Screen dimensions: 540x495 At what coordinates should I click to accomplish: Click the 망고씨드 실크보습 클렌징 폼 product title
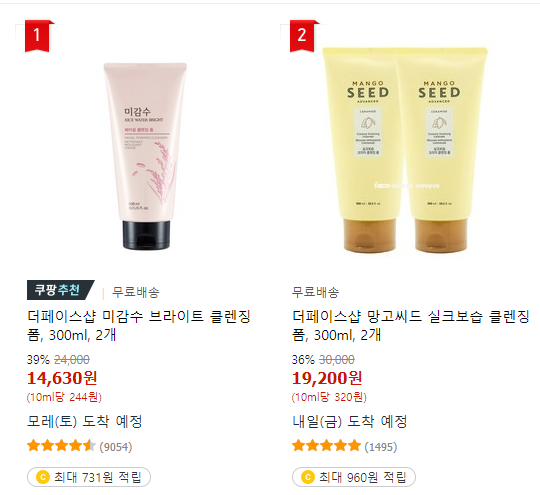411,326
